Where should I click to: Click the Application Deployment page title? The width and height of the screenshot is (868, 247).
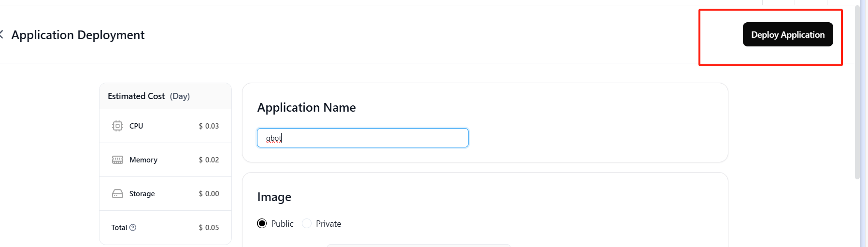tap(78, 35)
